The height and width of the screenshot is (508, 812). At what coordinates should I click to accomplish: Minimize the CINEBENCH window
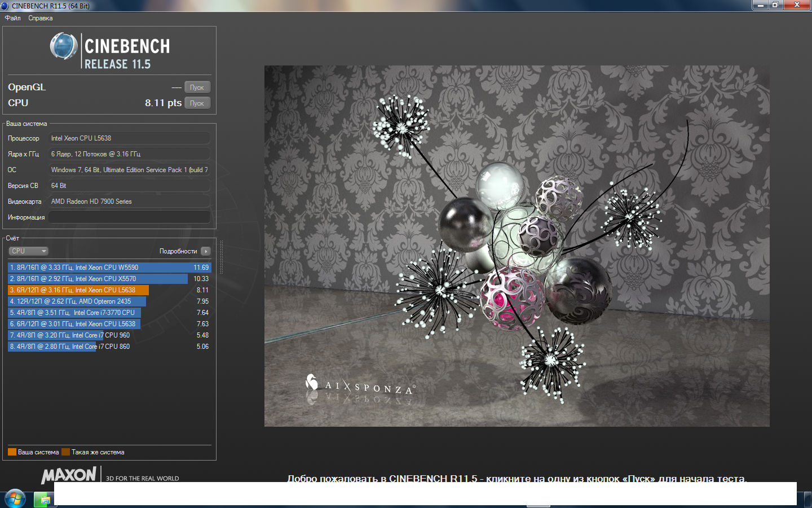(760, 5)
